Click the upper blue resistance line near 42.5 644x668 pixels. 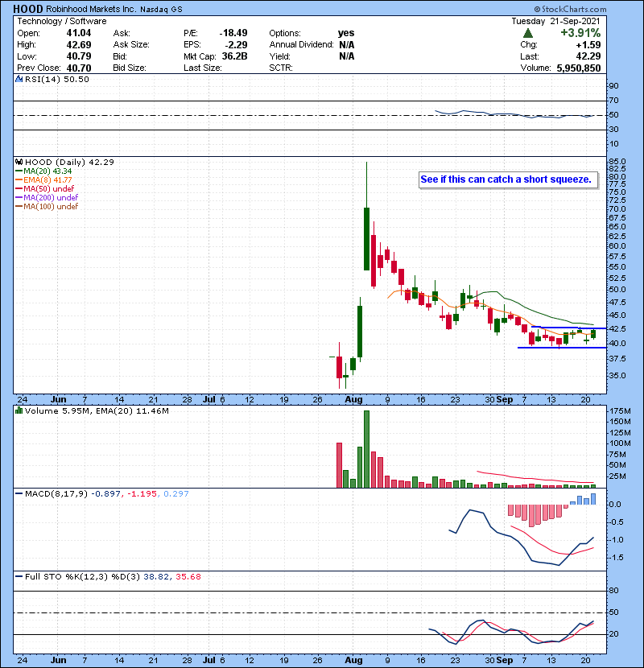point(569,328)
